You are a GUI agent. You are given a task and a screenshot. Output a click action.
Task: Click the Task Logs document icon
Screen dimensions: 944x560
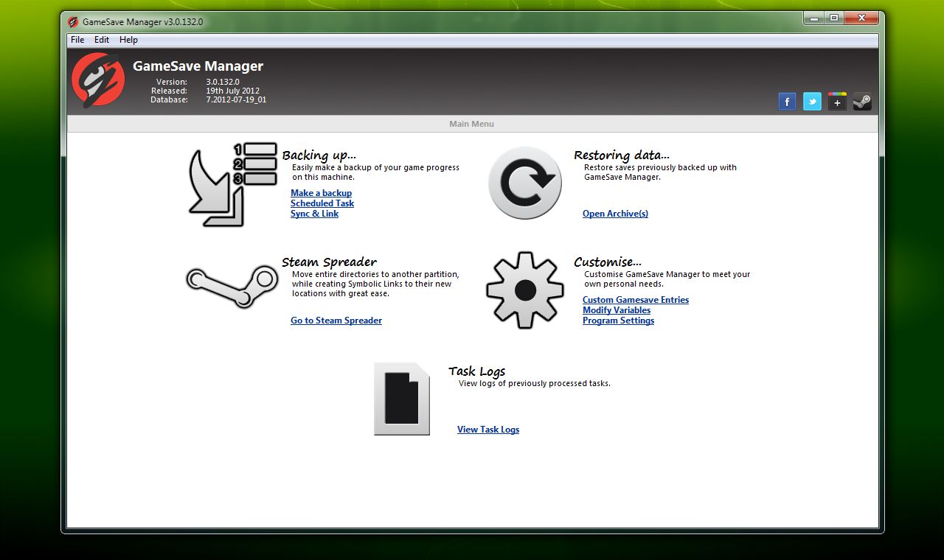pos(402,399)
